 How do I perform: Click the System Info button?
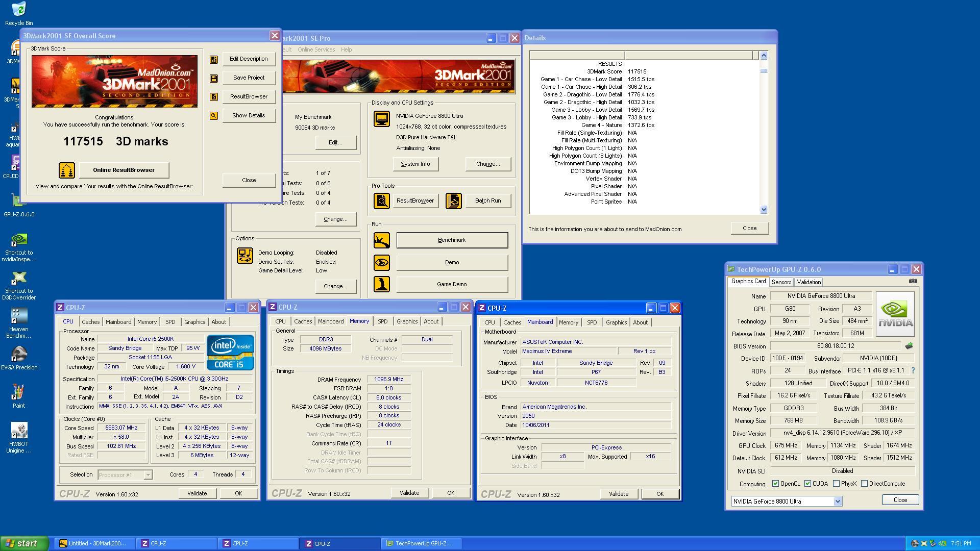415,164
